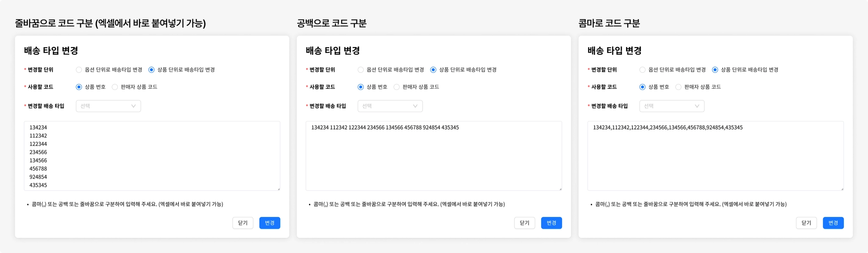Click 닫기 button in the 줄바꿈 panel

coord(243,223)
